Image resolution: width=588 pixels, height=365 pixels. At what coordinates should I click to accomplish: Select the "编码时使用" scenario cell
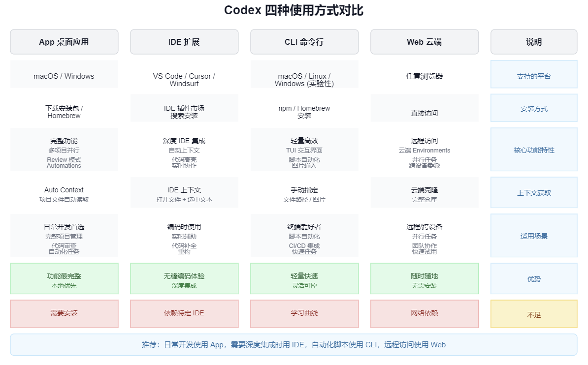click(184, 235)
